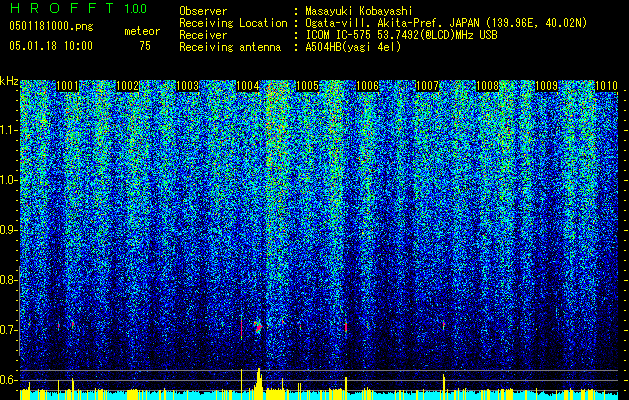Click the observer name Masayuki Kobayashi
The image size is (629, 400).
coord(359,11)
